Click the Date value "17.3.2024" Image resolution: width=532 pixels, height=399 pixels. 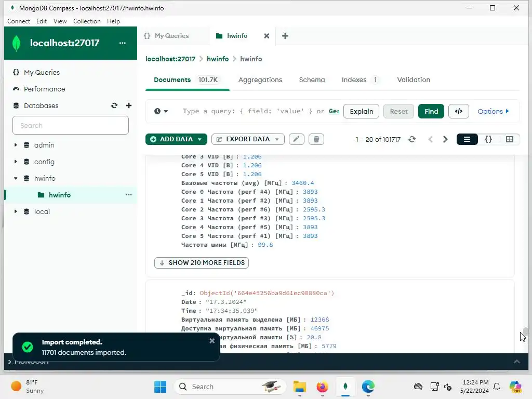click(226, 302)
